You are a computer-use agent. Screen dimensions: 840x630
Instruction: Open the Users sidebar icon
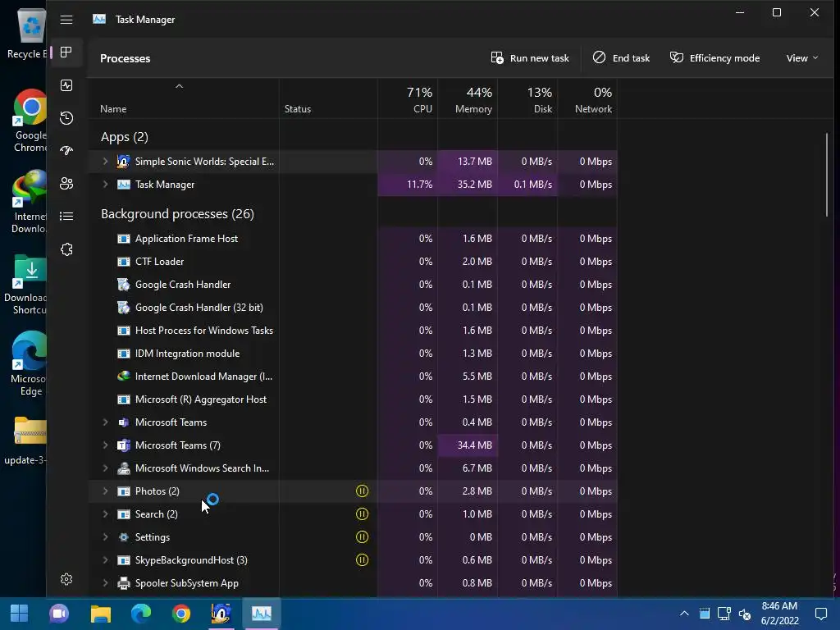coord(66,184)
